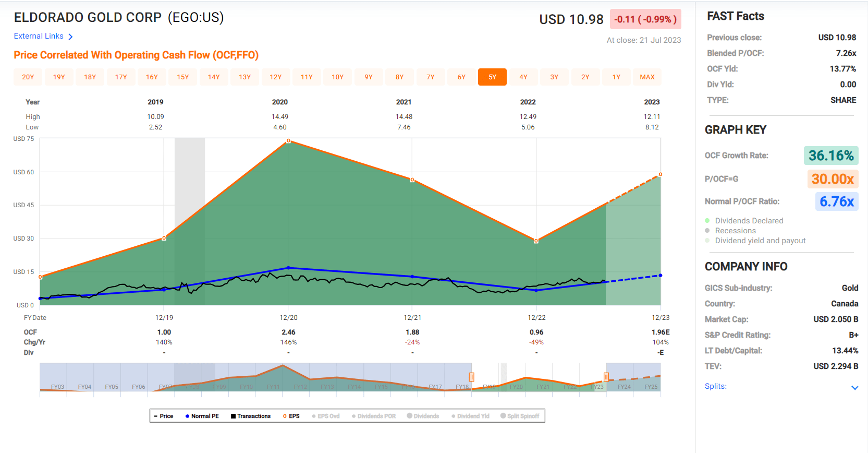Click the 2021 High value 14.48
The image size is (868, 453).
(x=404, y=117)
